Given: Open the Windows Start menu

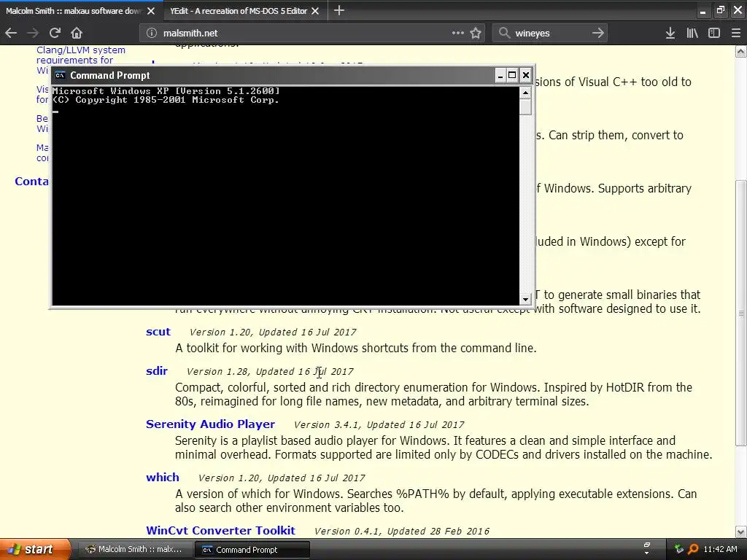Looking at the screenshot, I should (x=35, y=549).
